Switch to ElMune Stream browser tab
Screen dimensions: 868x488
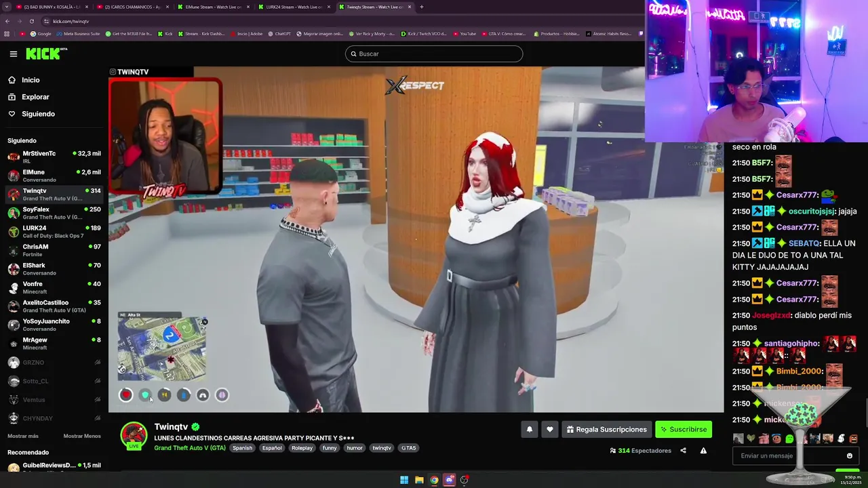coord(213,7)
